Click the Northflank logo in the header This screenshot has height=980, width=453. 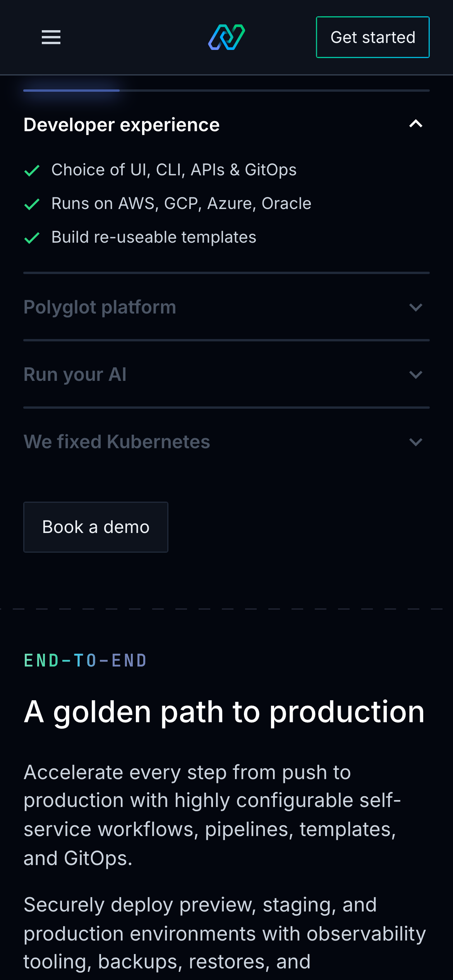[226, 37]
